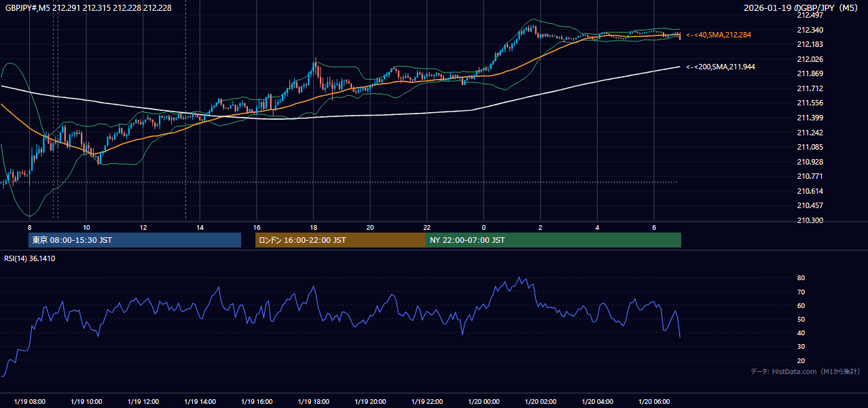Click the time axis label 1/19 22:00
The image size is (868, 408).
click(x=427, y=402)
